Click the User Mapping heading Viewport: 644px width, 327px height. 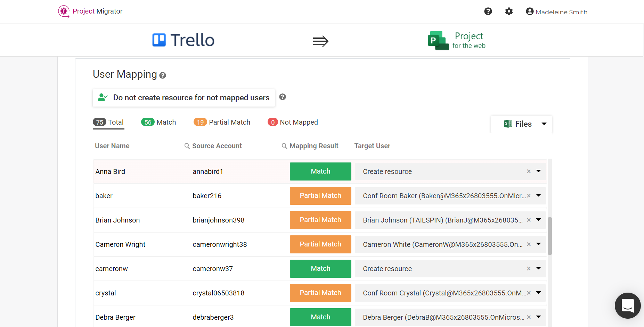(125, 74)
